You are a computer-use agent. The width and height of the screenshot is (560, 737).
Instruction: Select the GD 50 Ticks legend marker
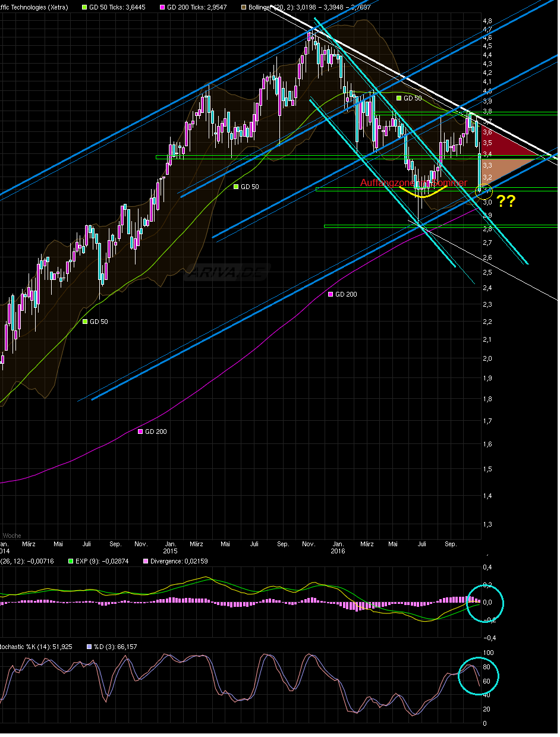[x=85, y=7]
